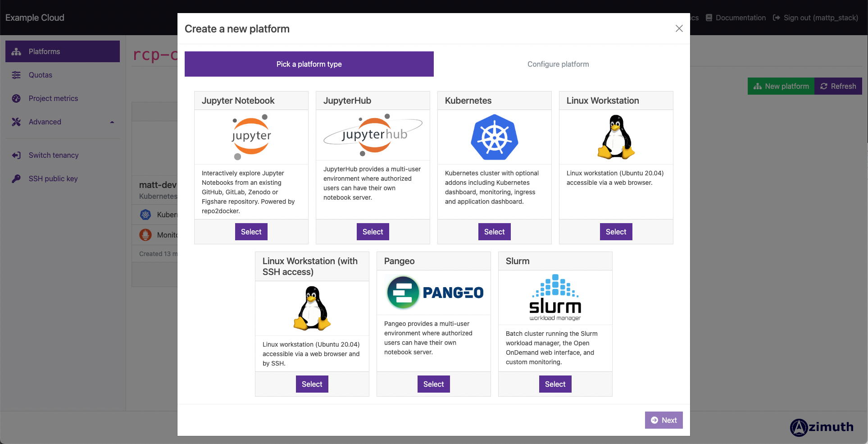868x444 pixels.
Task: Open Platforms in the sidebar
Action: point(63,51)
